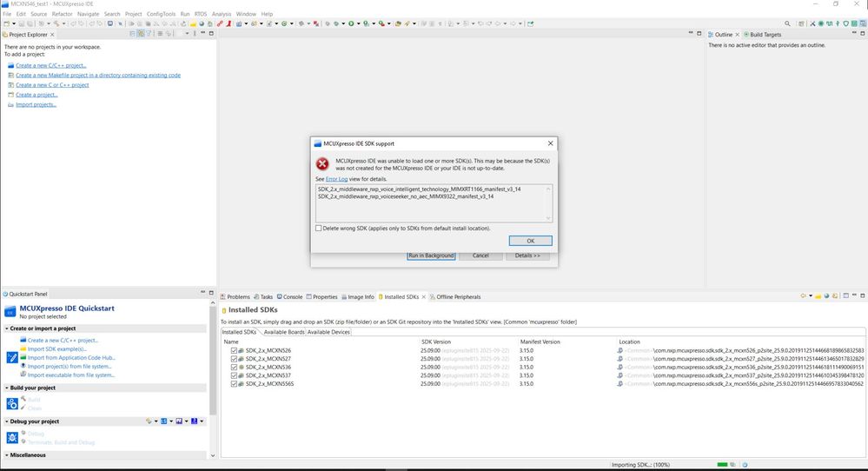Uncheck the SDK_2.x_MCXN526 checkbox
Screen dimensions: 868x471
(x=235, y=350)
